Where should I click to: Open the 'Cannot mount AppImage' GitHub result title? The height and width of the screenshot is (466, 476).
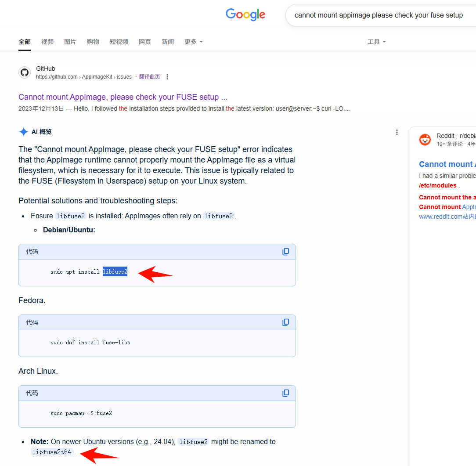click(x=123, y=97)
